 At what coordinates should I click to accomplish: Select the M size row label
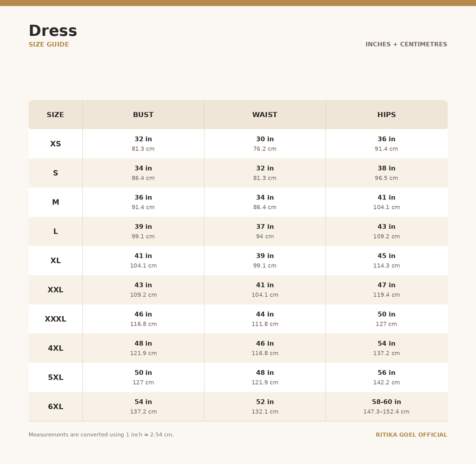[x=56, y=202]
